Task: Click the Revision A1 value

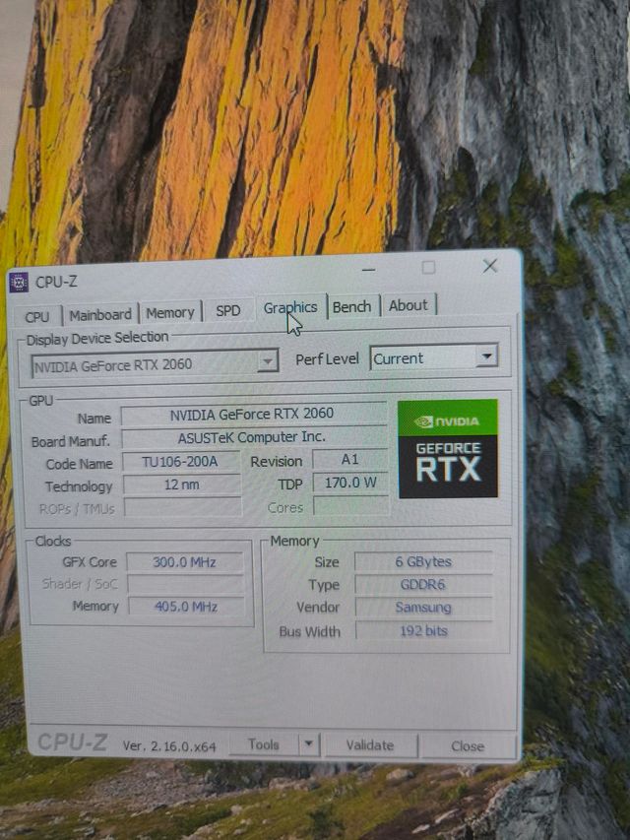Action: (349, 459)
